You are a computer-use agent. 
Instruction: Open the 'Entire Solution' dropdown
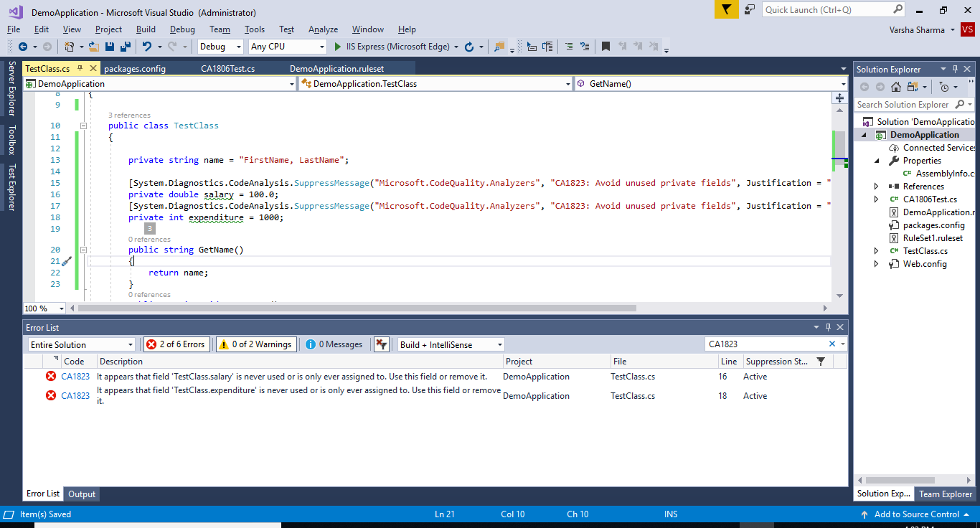click(x=81, y=344)
